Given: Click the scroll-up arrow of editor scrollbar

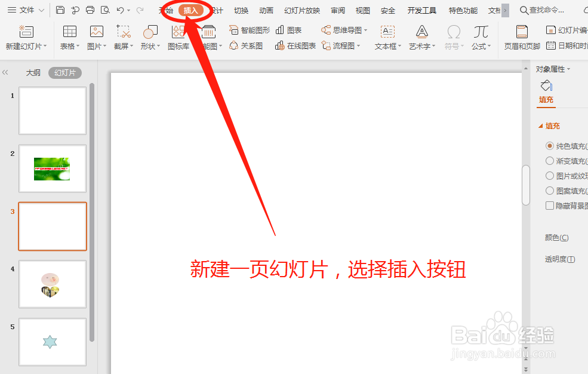Looking at the screenshot, I should click(526, 69).
